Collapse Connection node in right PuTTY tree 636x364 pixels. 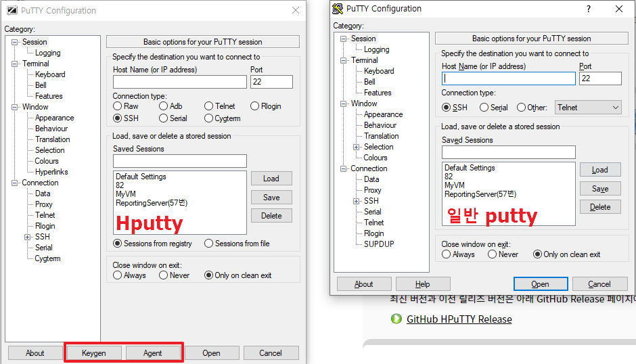(343, 168)
